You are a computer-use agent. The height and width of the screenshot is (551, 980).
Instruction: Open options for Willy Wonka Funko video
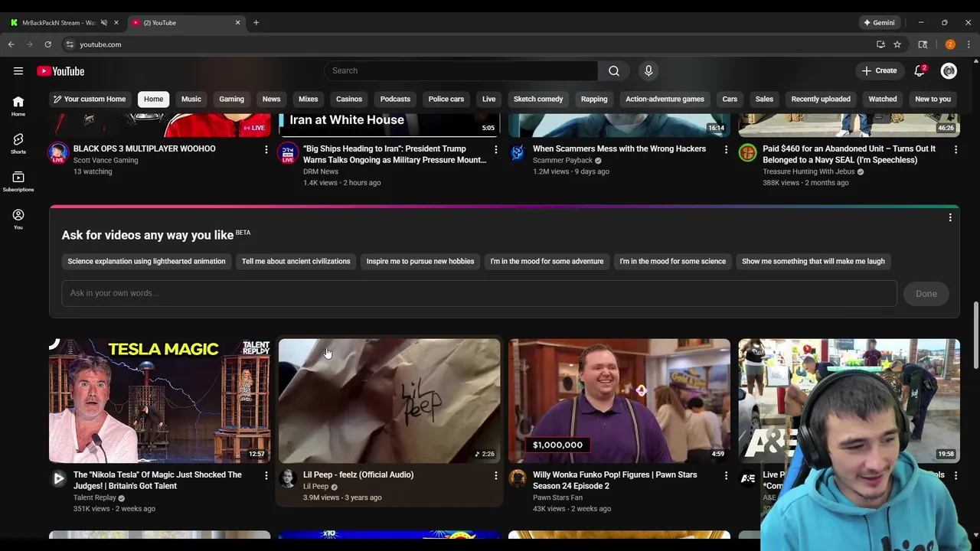coord(726,475)
